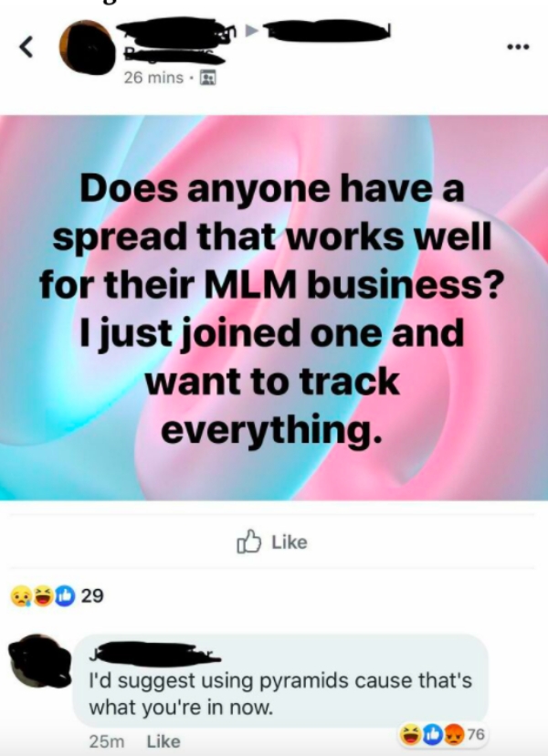548x756 pixels.
Task: Tap the right-pointing triangle between the names
Action: [x=252, y=31]
